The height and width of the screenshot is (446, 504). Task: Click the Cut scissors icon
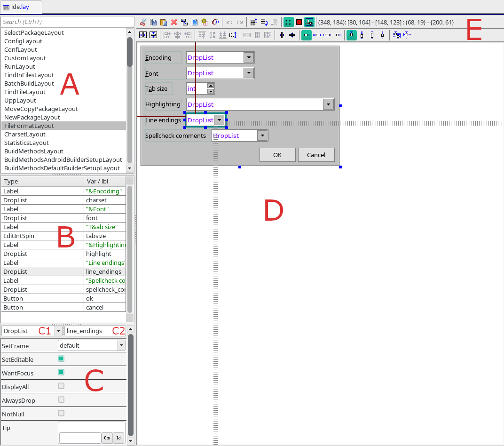pos(143,22)
